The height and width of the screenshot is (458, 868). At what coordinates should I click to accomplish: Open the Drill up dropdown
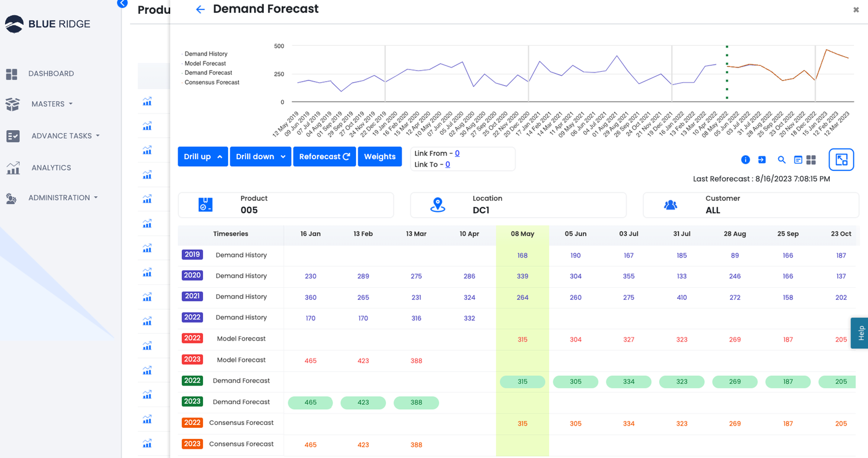point(203,156)
